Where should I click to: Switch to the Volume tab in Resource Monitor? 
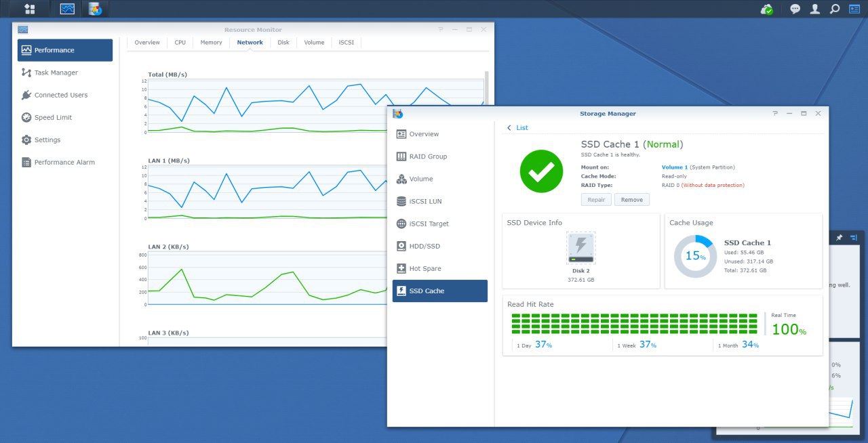tap(314, 42)
